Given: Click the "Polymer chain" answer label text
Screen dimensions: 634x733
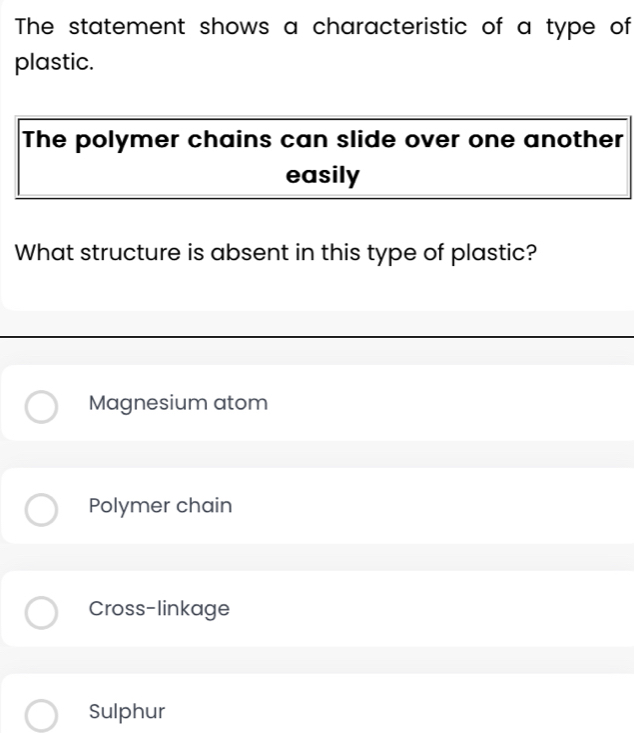Looking at the screenshot, I should [160, 506].
